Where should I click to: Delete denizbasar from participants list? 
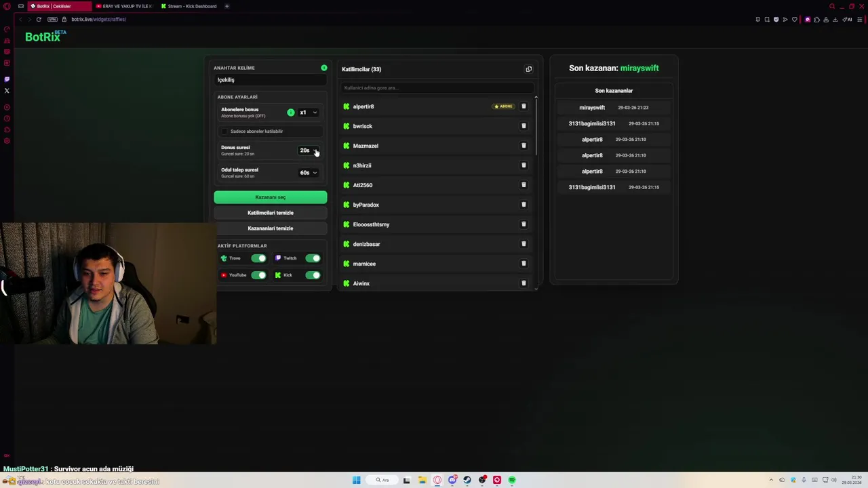[x=524, y=244]
